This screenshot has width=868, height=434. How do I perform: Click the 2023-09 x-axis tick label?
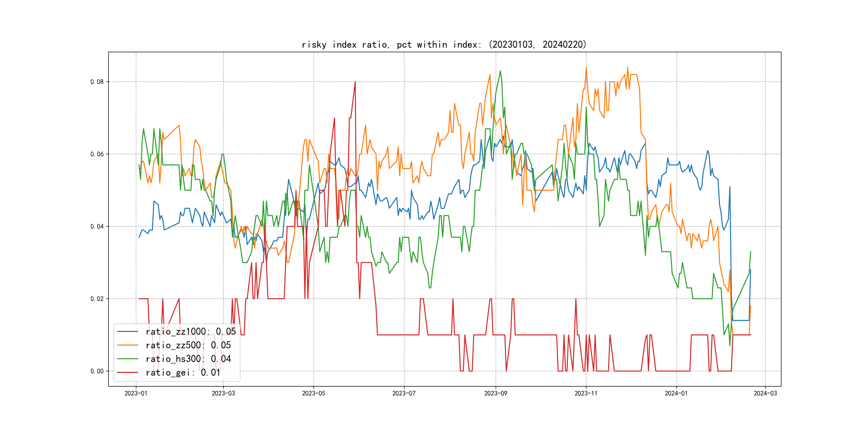click(495, 393)
